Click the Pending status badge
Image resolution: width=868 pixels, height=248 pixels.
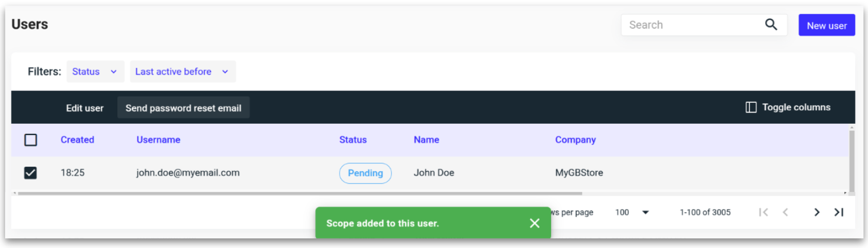pyautogui.click(x=365, y=173)
